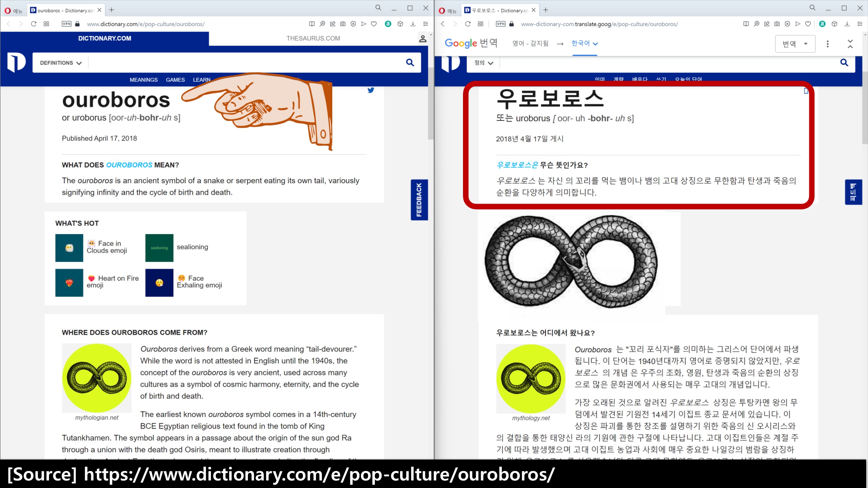Click the blue FEEDBACK button on left page

pos(419,200)
